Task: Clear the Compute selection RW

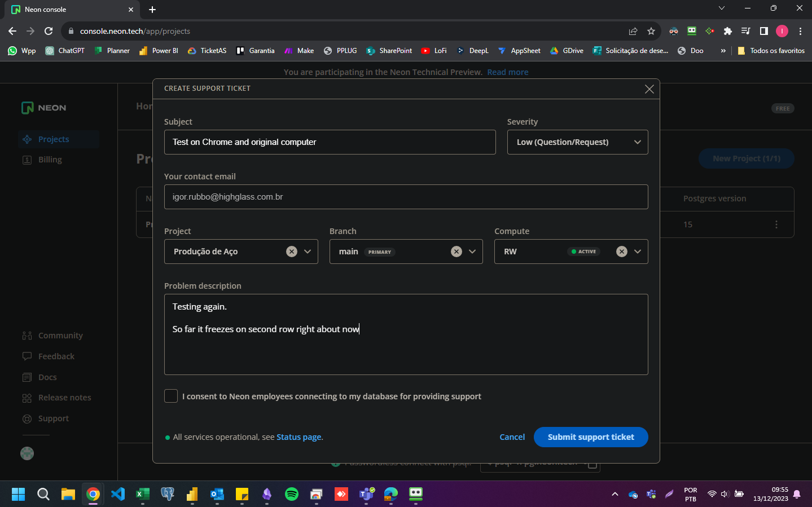Action: coord(622,252)
